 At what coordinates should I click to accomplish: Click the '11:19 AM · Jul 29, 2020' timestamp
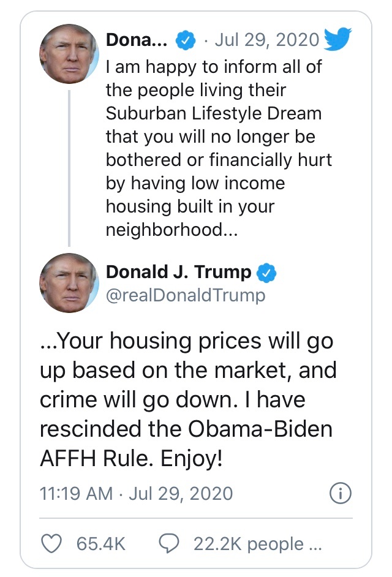(x=136, y=494)
